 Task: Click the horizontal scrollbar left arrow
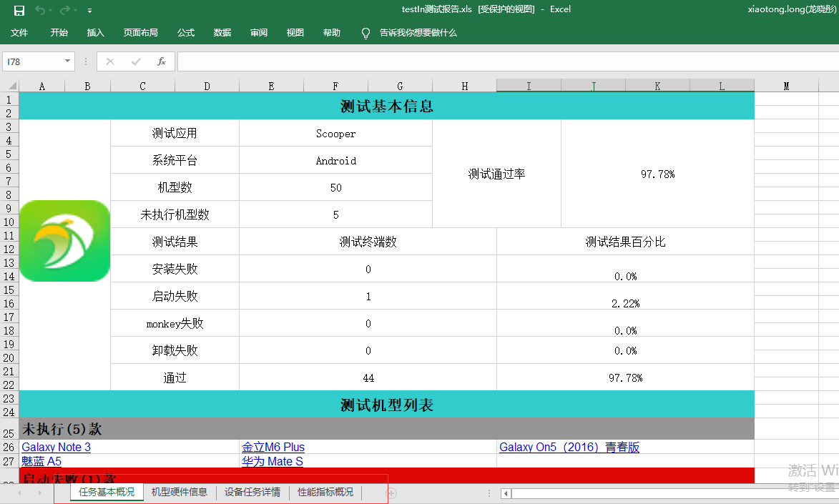click(506, 493)
